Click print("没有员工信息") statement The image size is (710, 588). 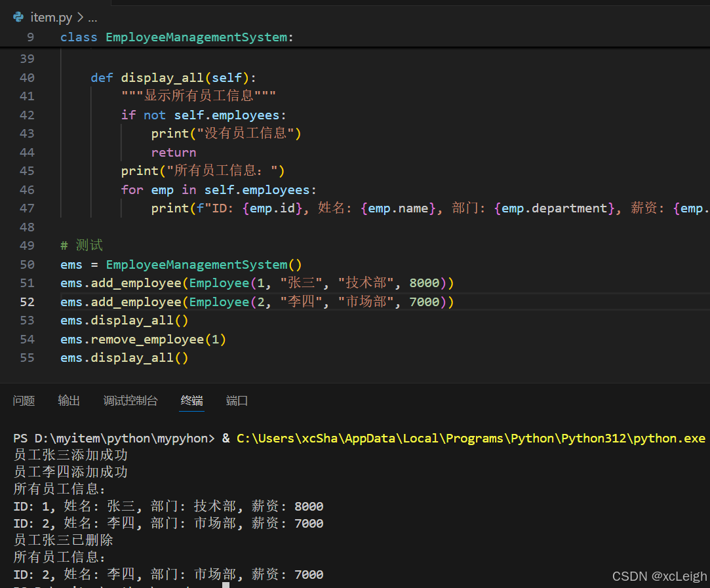pos(226,134)
